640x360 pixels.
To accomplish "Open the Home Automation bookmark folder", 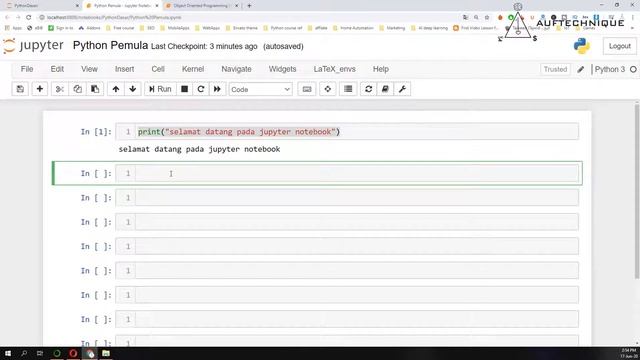I will [x=353, y=28].
